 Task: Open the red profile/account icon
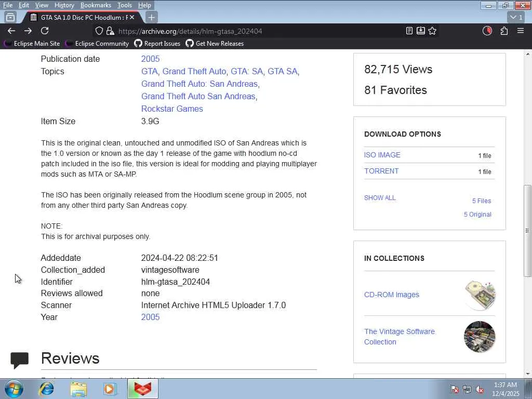point(487,31)
